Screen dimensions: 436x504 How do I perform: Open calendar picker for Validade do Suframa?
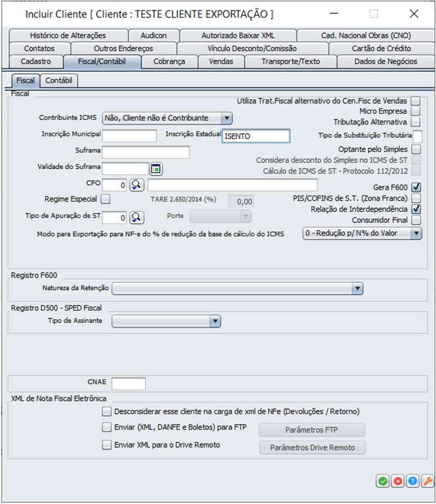(156, 169)
